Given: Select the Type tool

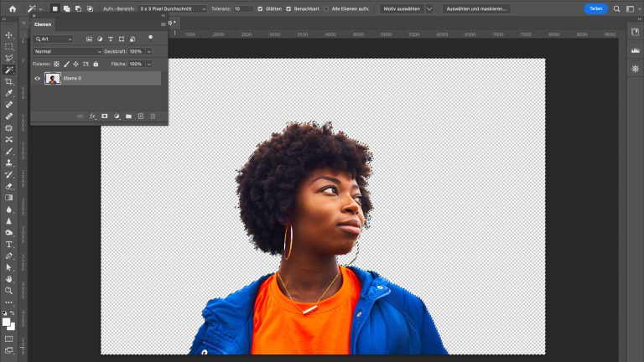Looking at the screenshot, I should point(9,244).
